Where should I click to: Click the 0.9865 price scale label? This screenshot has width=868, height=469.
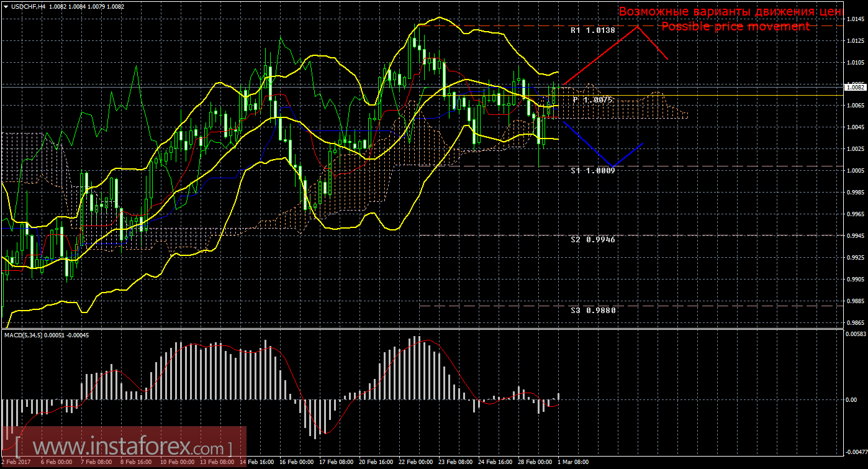[854, 323]
